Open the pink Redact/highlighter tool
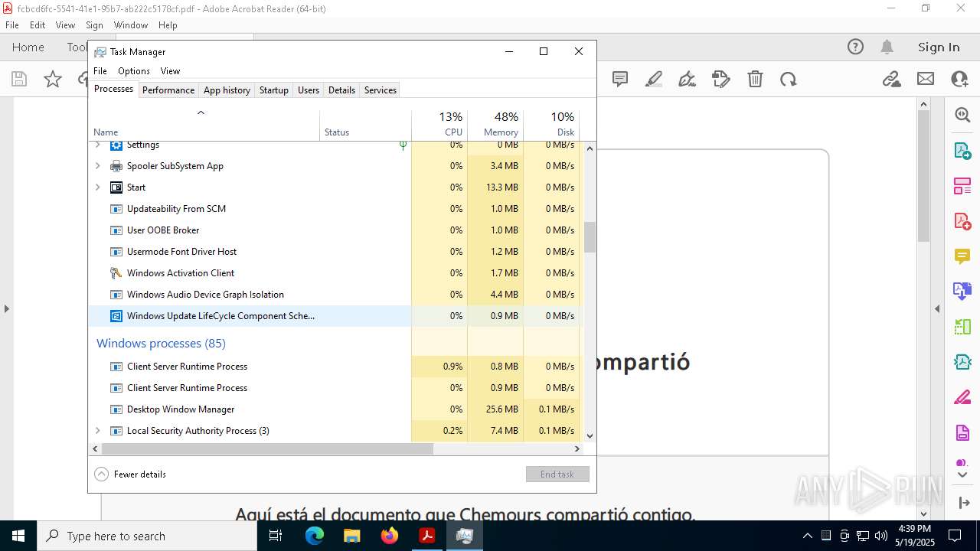 point(962,397)
